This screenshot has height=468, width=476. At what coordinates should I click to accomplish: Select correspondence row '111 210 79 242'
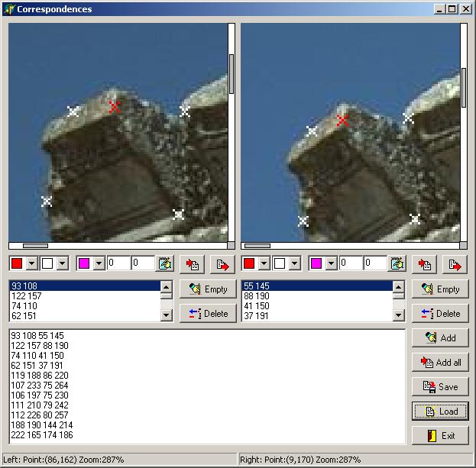[40, 405]
